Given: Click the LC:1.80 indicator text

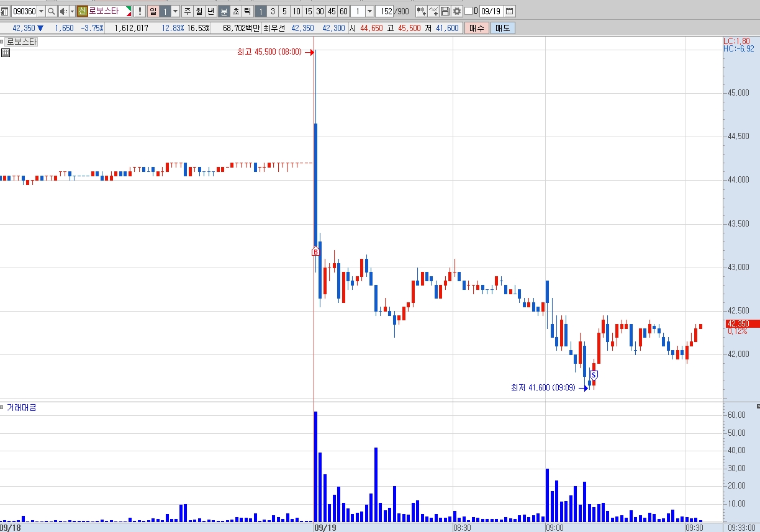Looking at the screenshot, I should 737,41.
